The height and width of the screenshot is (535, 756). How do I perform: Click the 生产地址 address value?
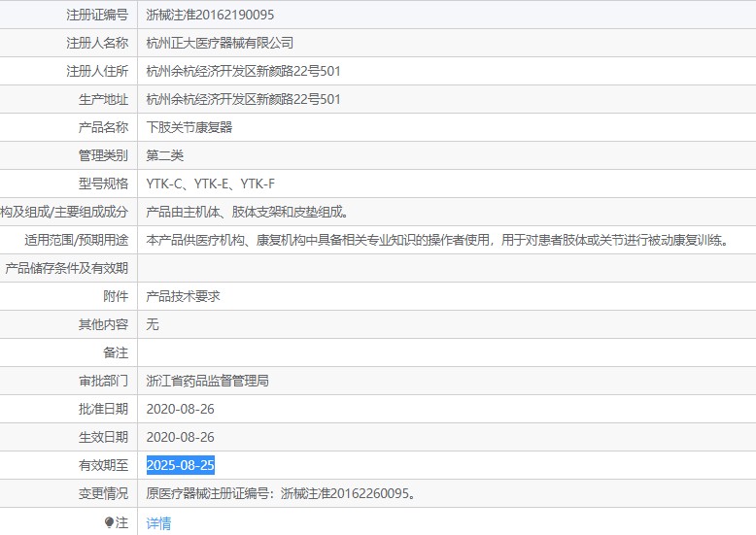244,99
